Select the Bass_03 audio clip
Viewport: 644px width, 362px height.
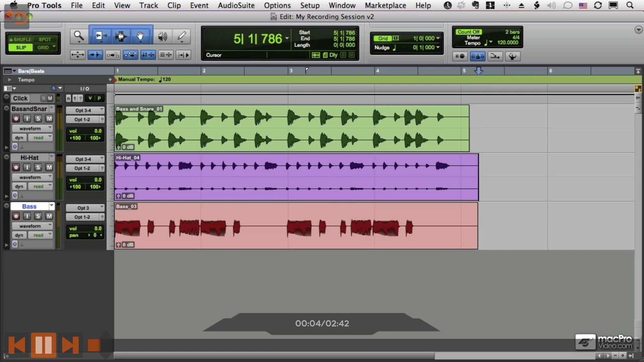(296, 226)
